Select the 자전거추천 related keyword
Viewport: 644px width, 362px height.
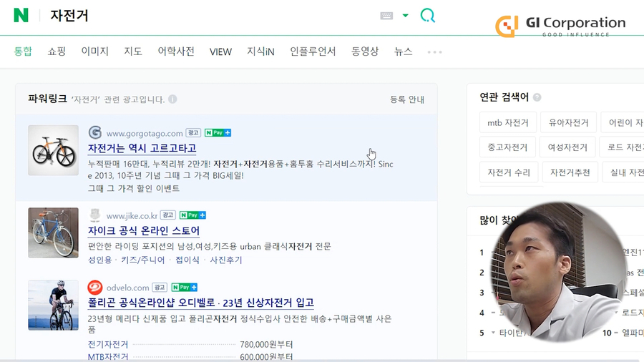click(570, 172)
